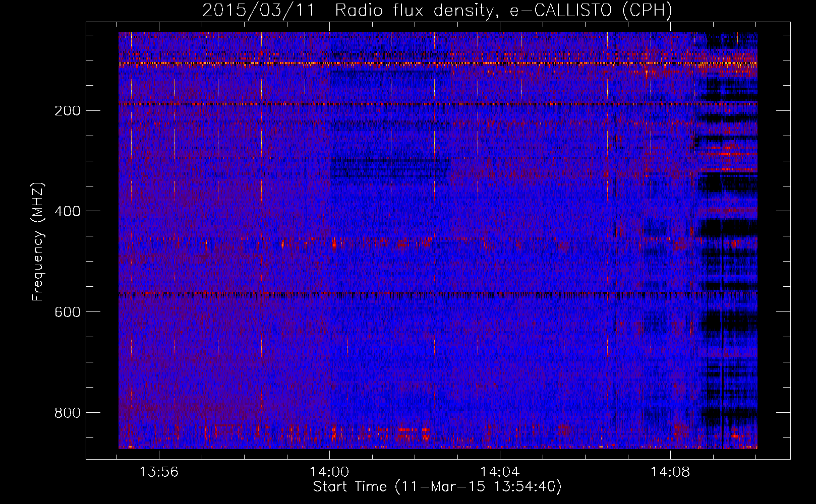This screenshot has width=816, height=504.
Task: Click the 14:08 time tick label
Action: point(670,472)
